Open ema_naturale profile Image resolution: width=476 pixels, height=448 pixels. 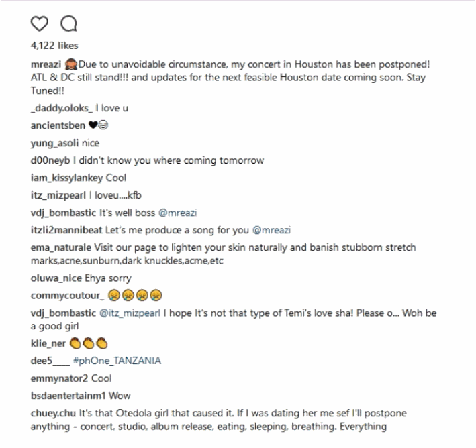tap(60, 248)
